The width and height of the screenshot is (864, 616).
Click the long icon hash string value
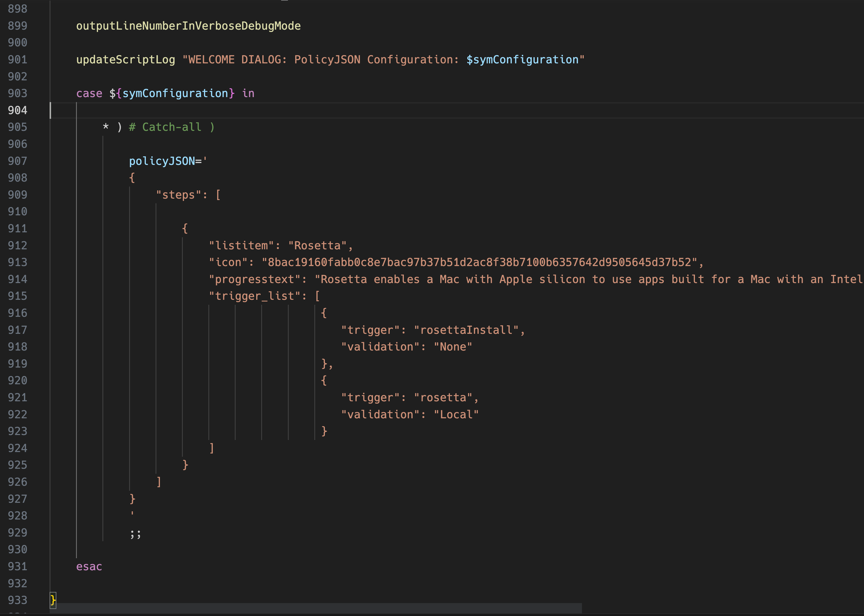[x=480, y=263]
